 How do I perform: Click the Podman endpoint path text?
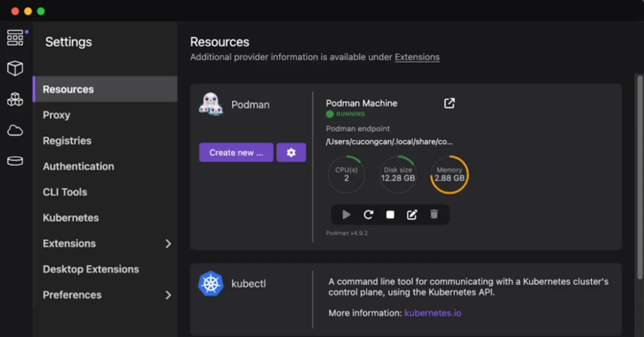point(389,141)
